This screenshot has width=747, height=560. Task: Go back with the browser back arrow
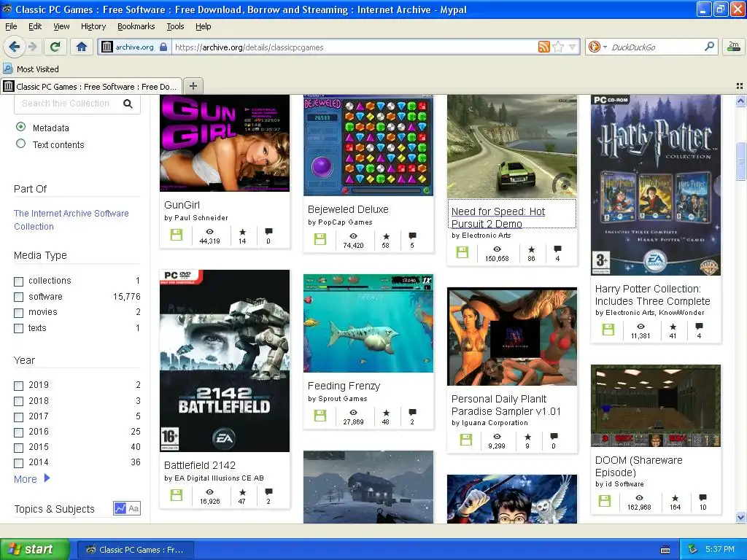(x=14, y=47)
